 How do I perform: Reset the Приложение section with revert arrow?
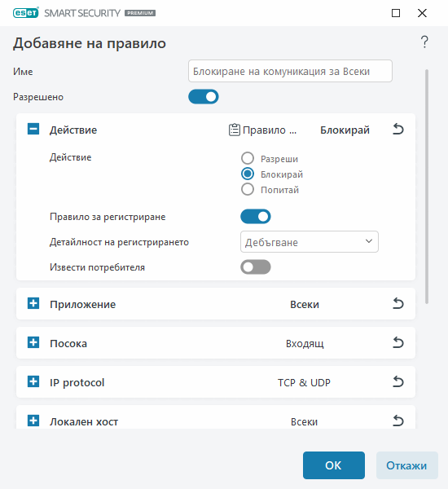pyautogui.click(x=398, y=303)
